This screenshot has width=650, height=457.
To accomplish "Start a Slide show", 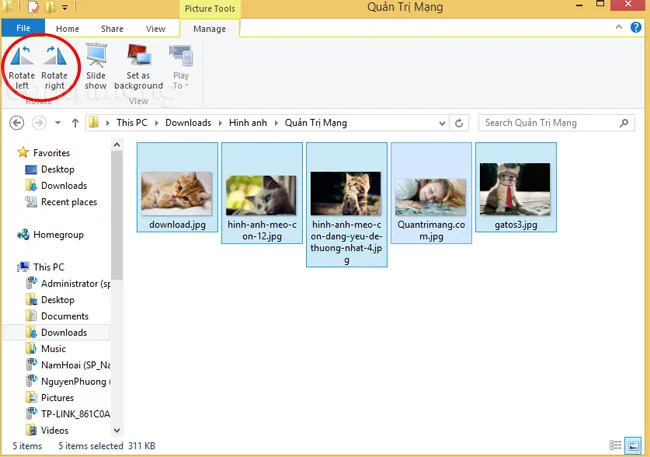I will pyautogui.click(x=96, y=66).
